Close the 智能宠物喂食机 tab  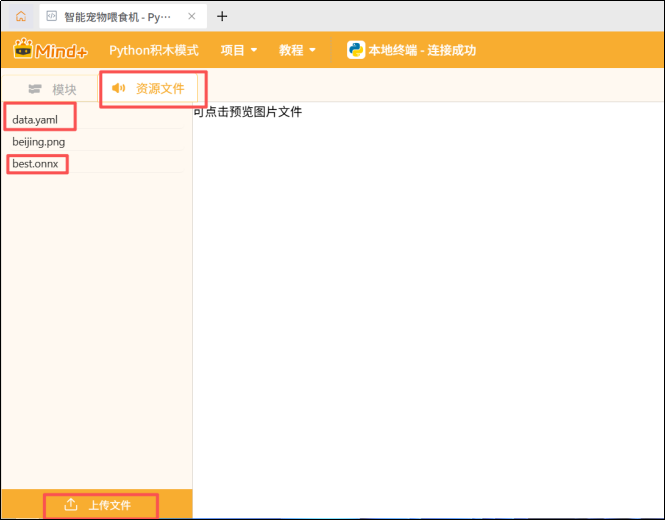coord(192,17)
